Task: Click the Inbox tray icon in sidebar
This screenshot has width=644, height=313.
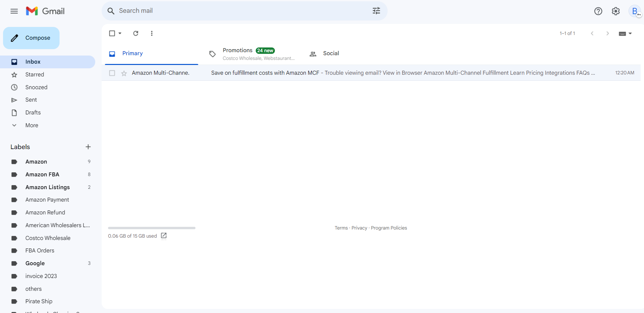Action: (14, 62)
